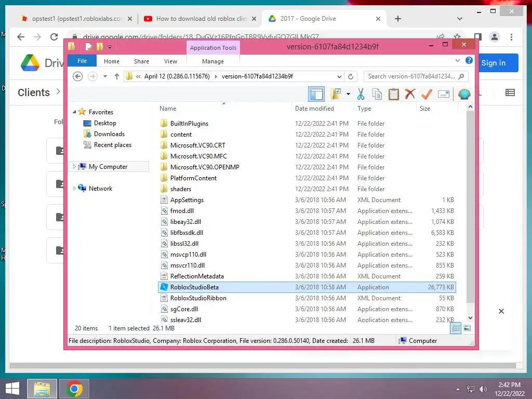Select the AppSettings XML file
The width and height of the screenshot is (532, 399).
point(187,200)
